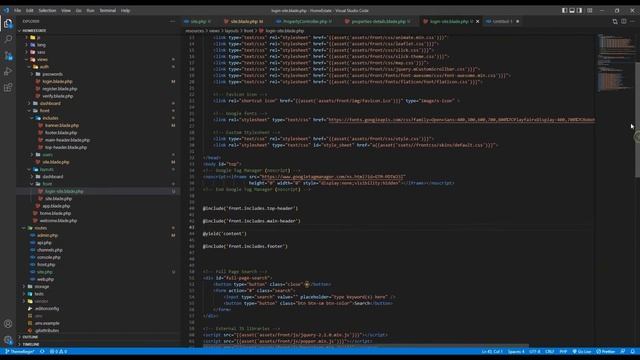The width and height of the screenshot is (640, 360).
Task: Click the open changes icon in editor toolbar
Action: (615, 21)
